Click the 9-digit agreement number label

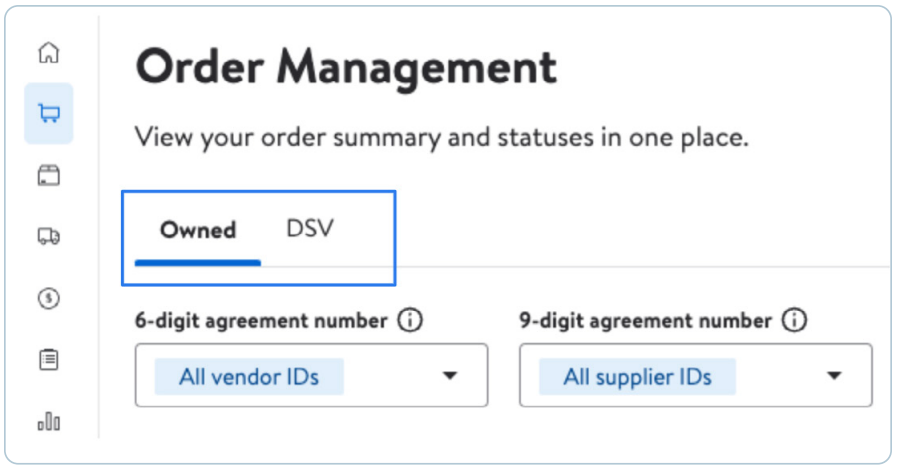(645, 321)
